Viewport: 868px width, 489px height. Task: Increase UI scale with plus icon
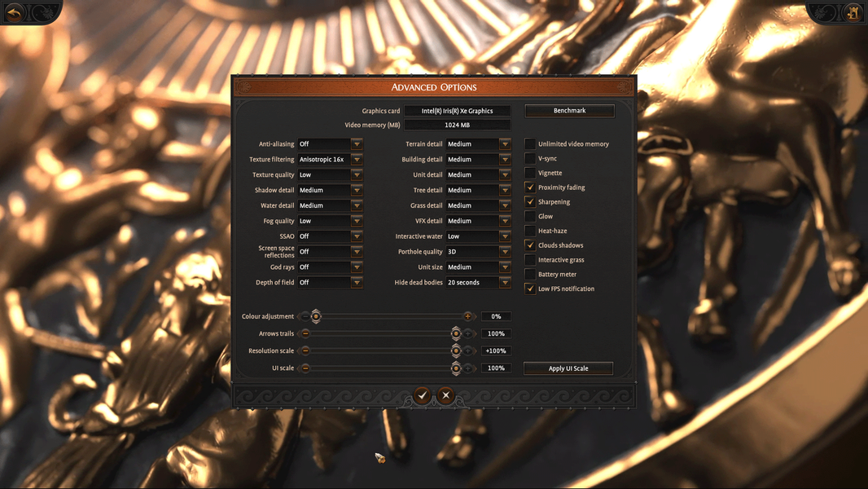point(467,368)
